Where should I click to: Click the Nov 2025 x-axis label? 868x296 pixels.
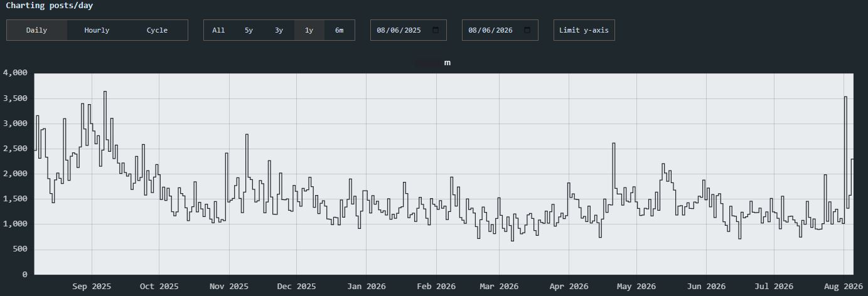[228, 287]
